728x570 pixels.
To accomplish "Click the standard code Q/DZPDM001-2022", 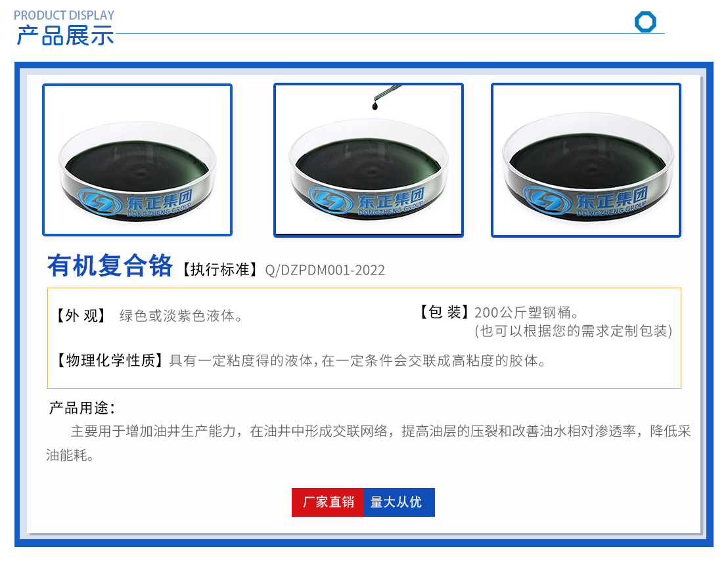I will (x=325, y=270).
